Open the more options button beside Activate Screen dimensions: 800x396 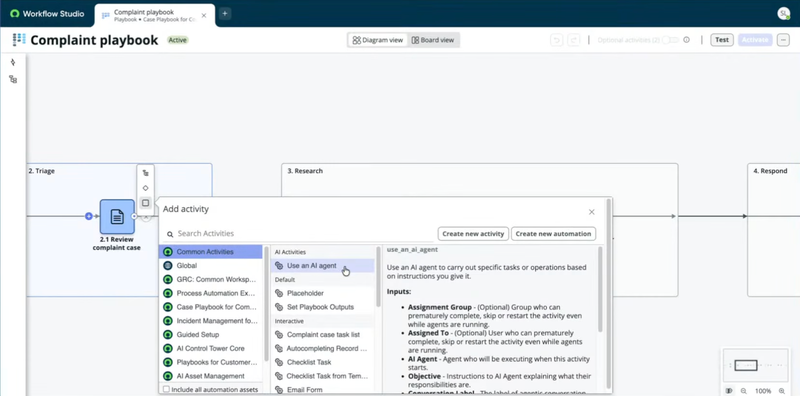[x=783, y=40]
